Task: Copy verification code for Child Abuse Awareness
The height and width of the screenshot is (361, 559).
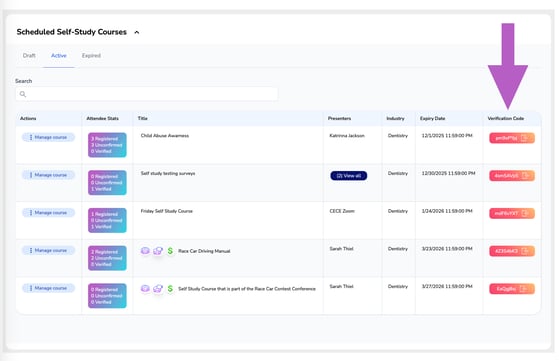Action: click(512, 138)
